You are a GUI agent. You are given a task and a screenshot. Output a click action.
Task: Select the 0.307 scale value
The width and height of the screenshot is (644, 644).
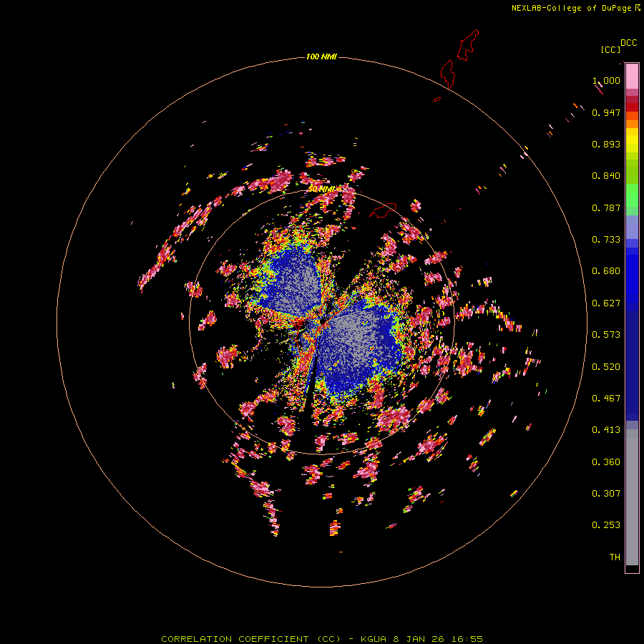[x=606, y=494]
